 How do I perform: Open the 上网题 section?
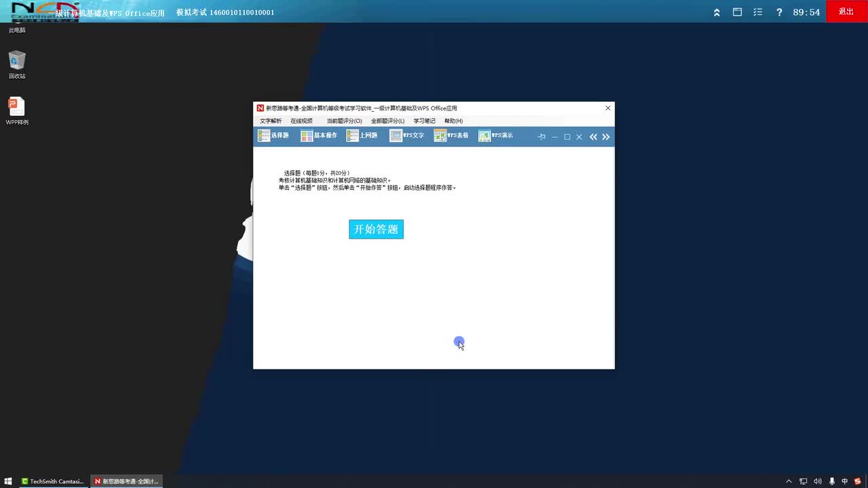click(362, 136)
